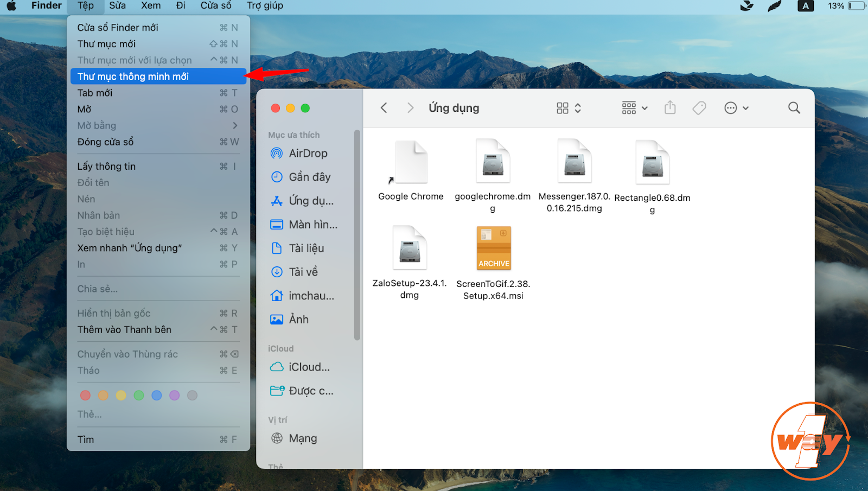Pick the orange tag color
The height and width of the screenshot is (491, 868).
point(103,396)
